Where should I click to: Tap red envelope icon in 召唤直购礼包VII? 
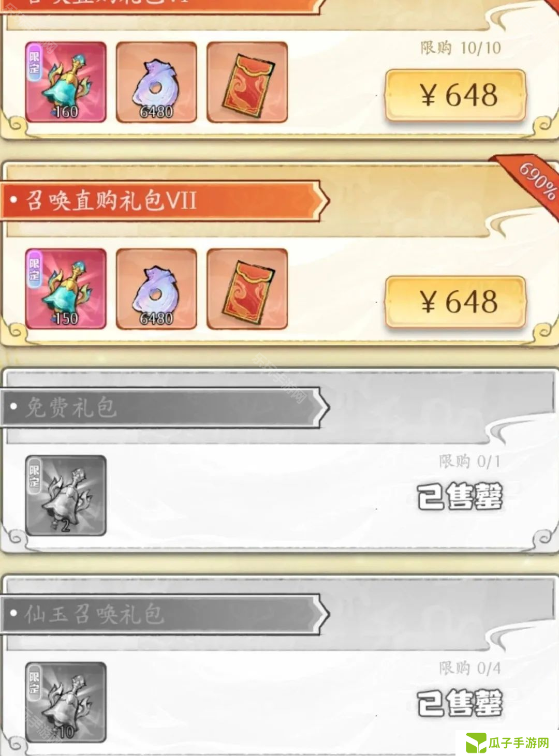click(247, 289)
